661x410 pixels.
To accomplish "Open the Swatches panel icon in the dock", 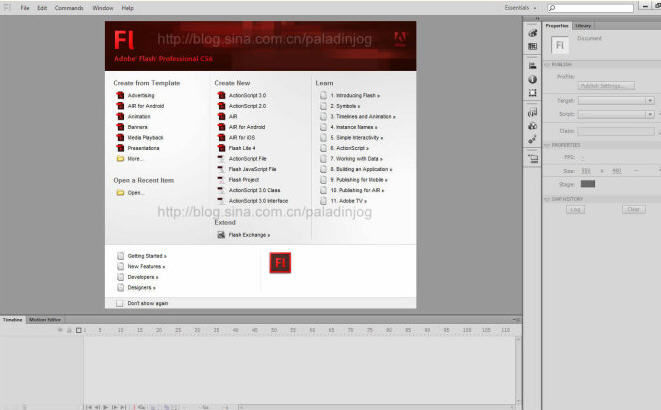I will (532, 46).
